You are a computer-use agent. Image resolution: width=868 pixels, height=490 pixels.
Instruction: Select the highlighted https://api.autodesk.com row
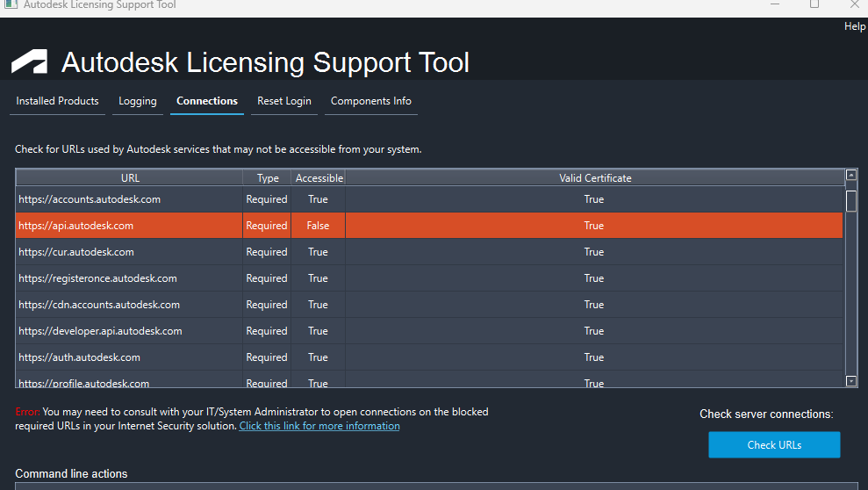(429, 226)
